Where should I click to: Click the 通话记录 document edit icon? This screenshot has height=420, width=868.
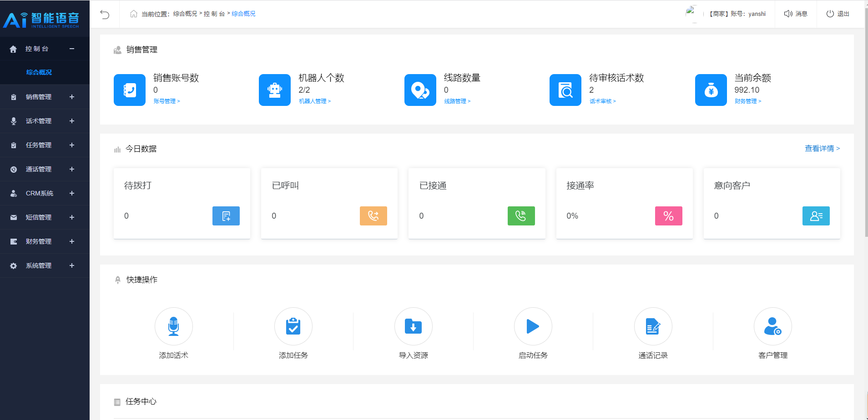(x=653, y=326)
